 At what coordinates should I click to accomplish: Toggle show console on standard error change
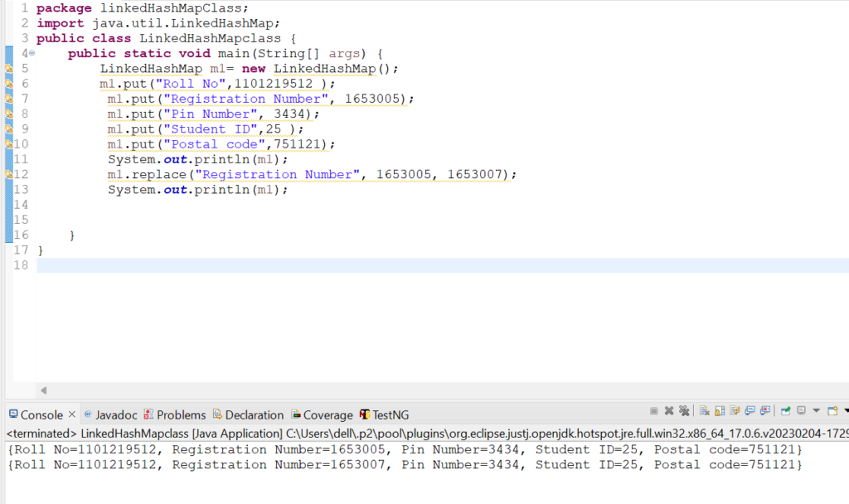point(765,411)
